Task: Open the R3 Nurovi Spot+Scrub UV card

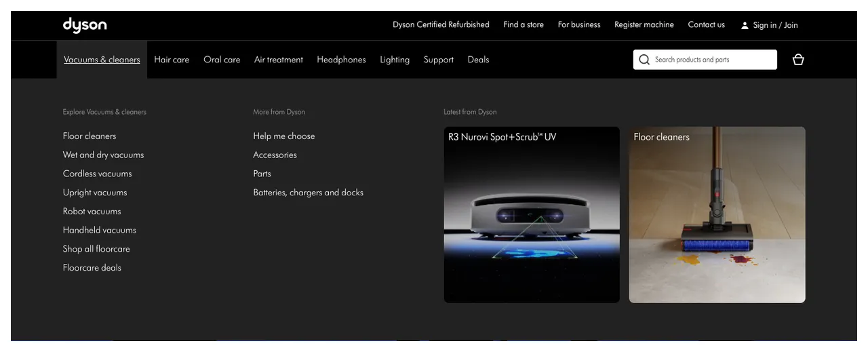Action: [x=532, y=214]
